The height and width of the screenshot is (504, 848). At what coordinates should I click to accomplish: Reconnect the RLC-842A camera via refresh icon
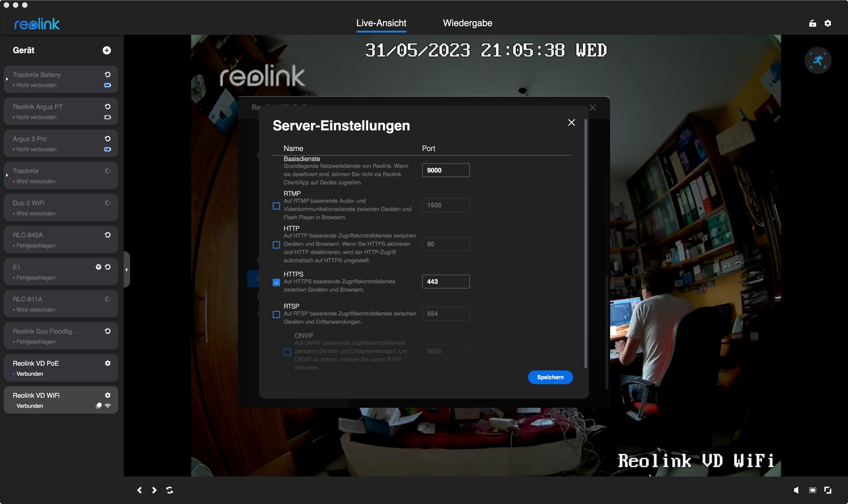(x=108, y=235)
